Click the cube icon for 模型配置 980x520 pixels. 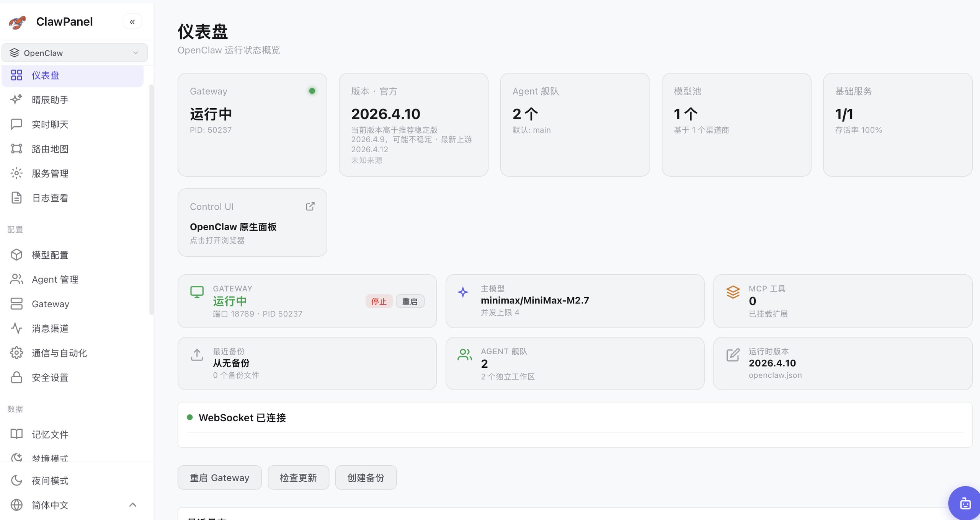click(16, 255)
